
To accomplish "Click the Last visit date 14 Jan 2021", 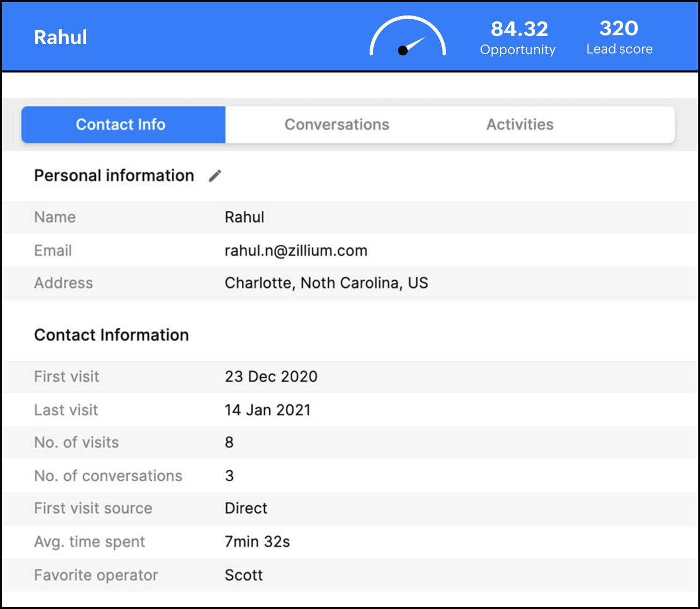I will [267, 410].
